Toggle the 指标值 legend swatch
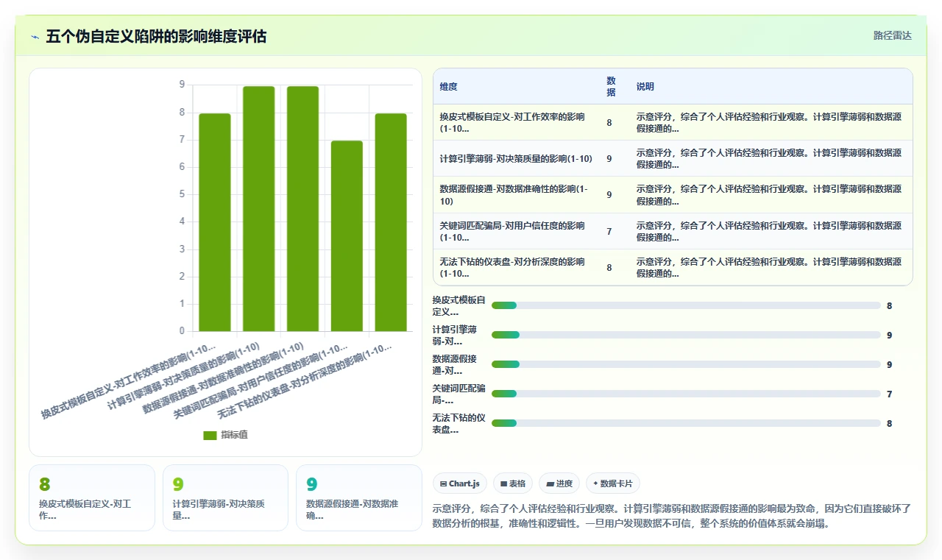The height and width of the screenshot is (560, 942). (x=210, y=435)
